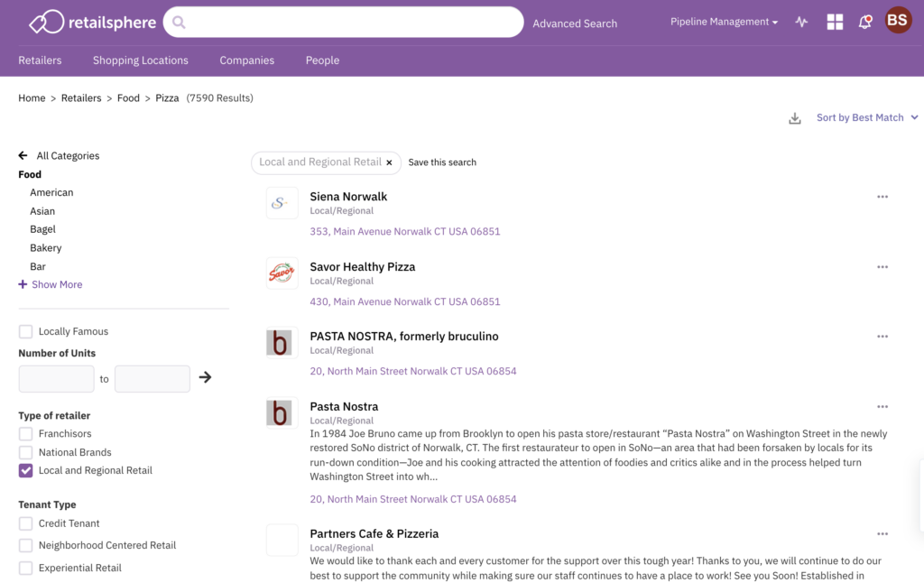This screenshot has height=583, width=924.
Task: Open address 430, Main Avenue Norwalk
Action: coord(405,301)
